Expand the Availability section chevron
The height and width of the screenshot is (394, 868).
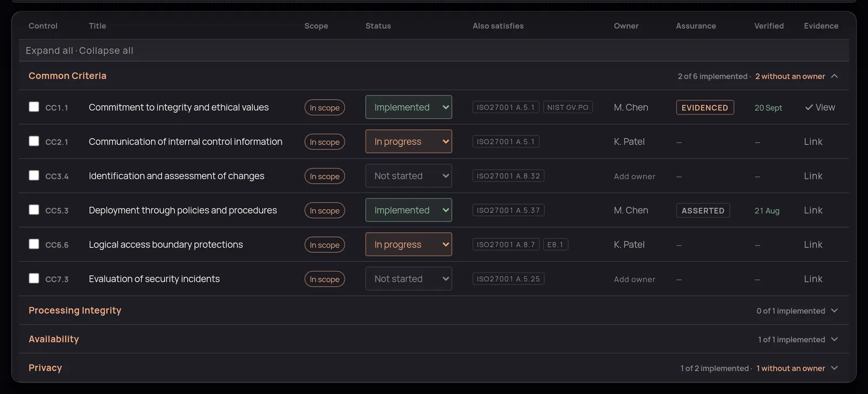pos(834,339)
